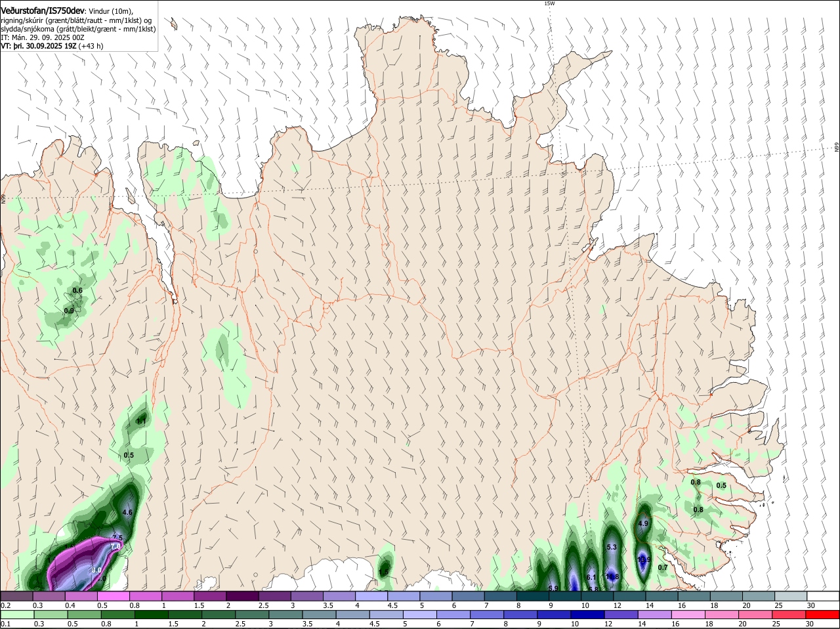Click the N99 label on the right edge

tap(837, 148)
